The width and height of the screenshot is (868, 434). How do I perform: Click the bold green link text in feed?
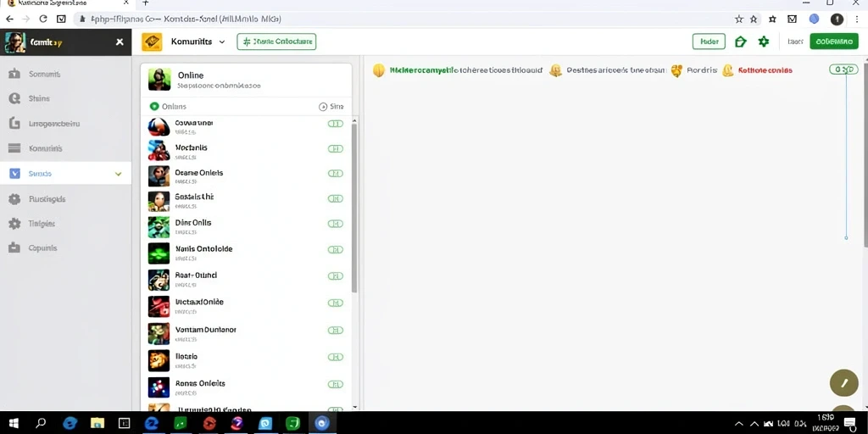[424, 70]
